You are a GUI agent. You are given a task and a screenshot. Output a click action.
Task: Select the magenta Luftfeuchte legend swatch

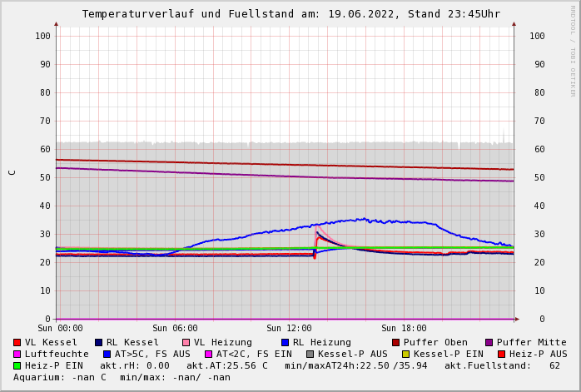click(x=17, y=354)
